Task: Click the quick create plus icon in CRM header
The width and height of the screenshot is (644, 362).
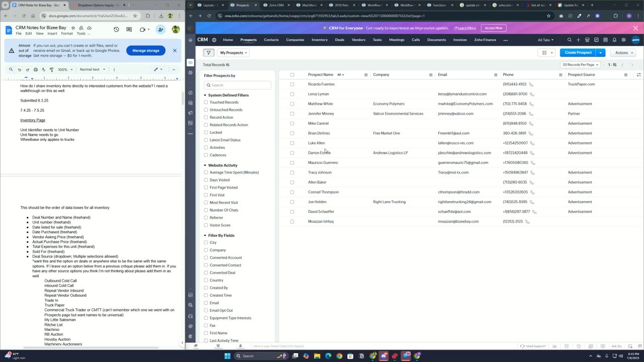Action: (x=578, y=40)
